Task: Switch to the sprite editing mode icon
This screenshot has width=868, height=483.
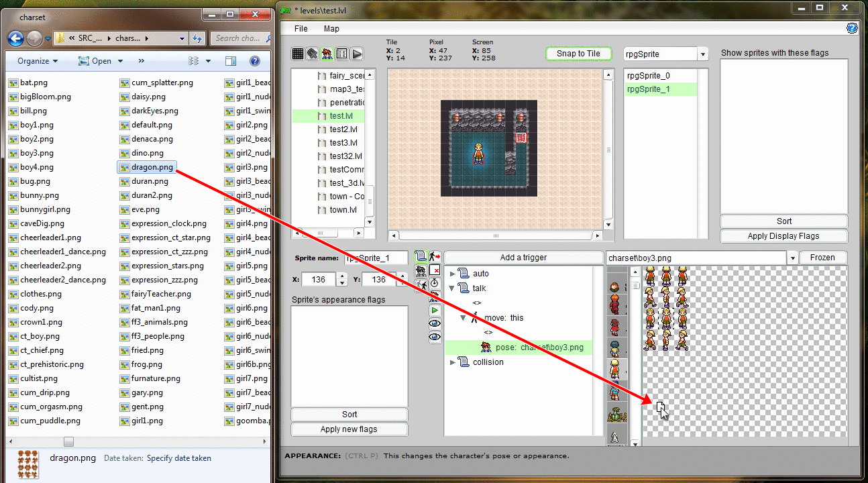Action: tap(327, 54)
